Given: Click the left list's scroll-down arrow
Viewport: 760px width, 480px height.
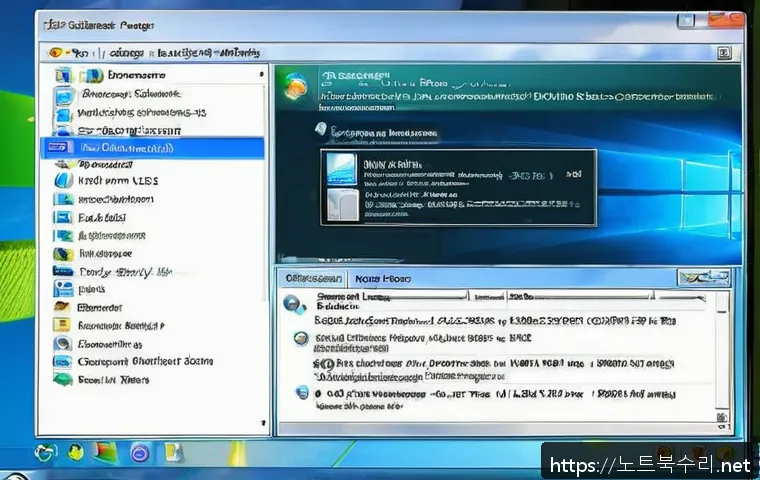Looking at the screenshot, I should pos(263,423).
